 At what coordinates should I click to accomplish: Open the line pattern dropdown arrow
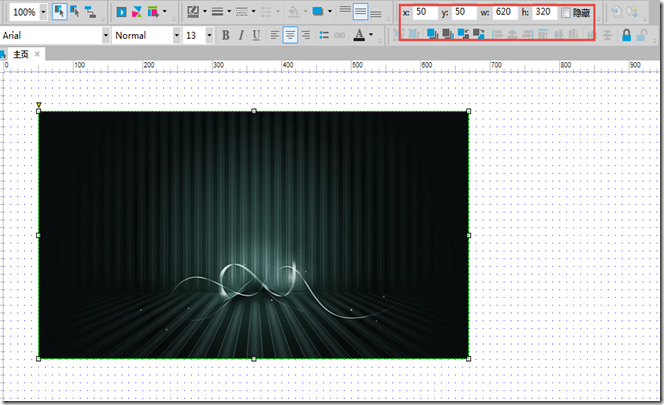(x=254, y=11)
